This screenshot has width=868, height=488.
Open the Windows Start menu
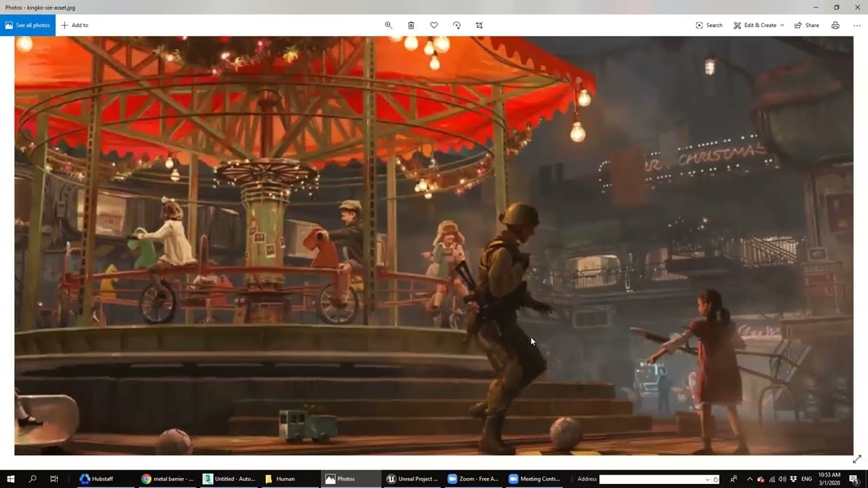(x=10, y=479)
